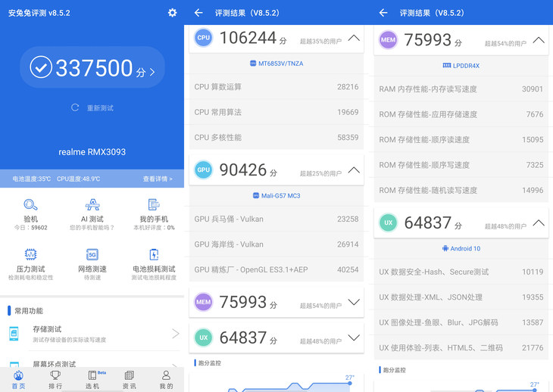
Task: Launch the 网络测速 5G speed test
Action: pyautogui.click(x=92, y=255)
